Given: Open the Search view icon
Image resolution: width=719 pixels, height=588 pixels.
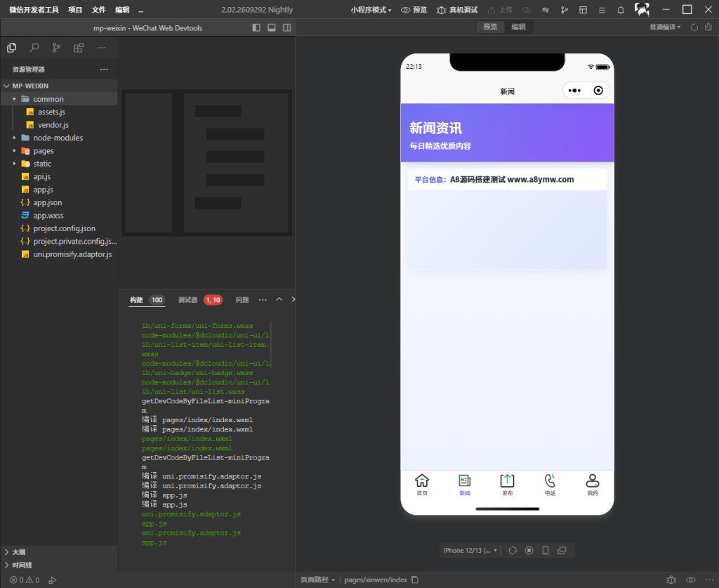Looking at the screenshot, I should point(34,48).
